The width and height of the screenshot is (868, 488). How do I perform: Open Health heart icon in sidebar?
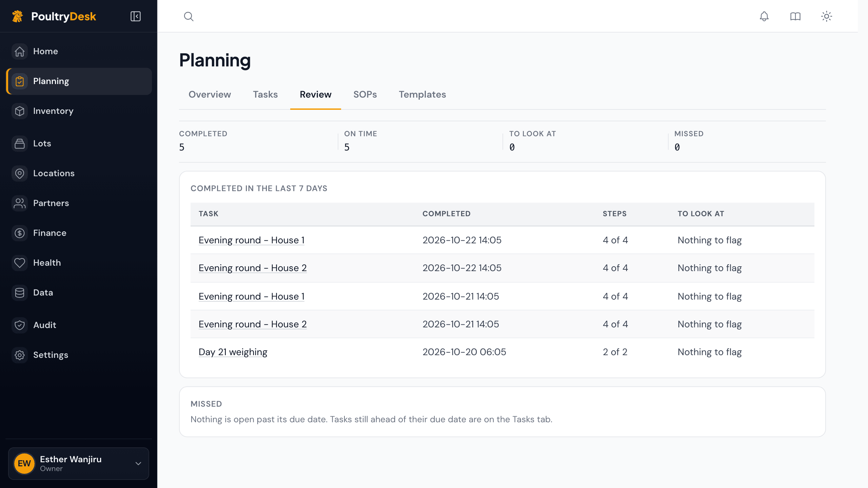click(20, 263)
